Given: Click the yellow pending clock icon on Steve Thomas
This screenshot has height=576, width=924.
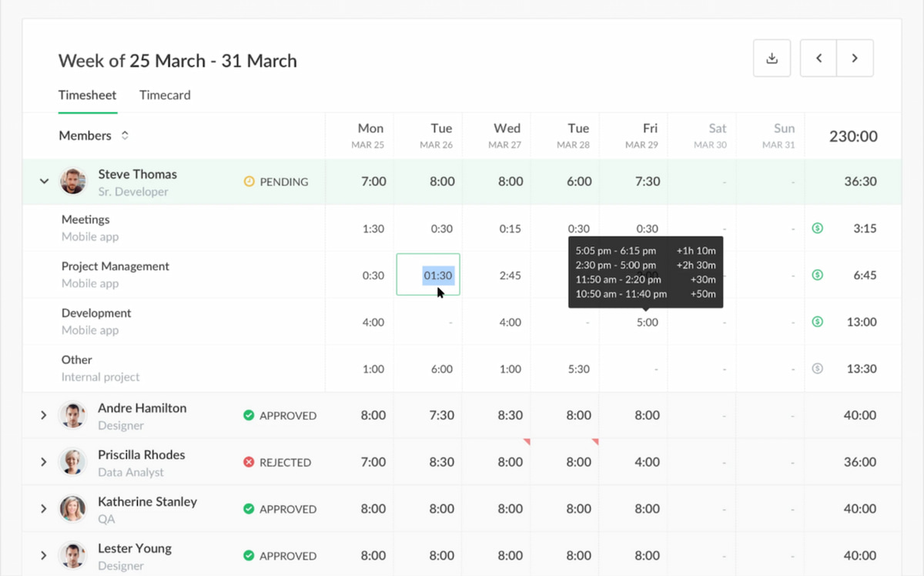Looking at the screenshot, I should point(248,182).
